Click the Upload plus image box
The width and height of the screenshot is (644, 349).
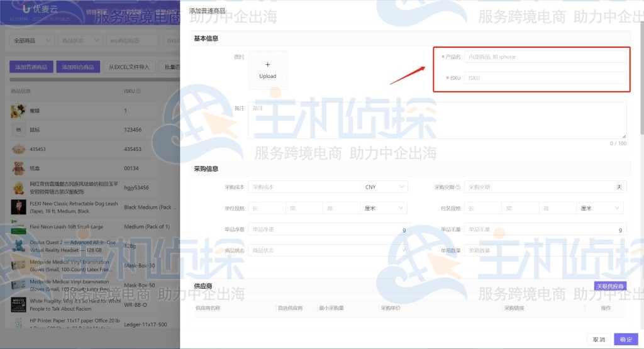267,70
